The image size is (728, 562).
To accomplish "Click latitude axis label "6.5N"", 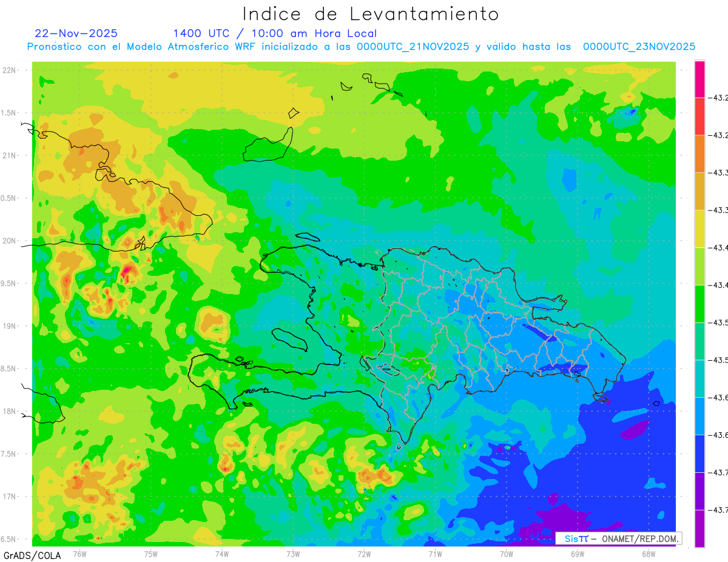I will (x=8, y=539).
